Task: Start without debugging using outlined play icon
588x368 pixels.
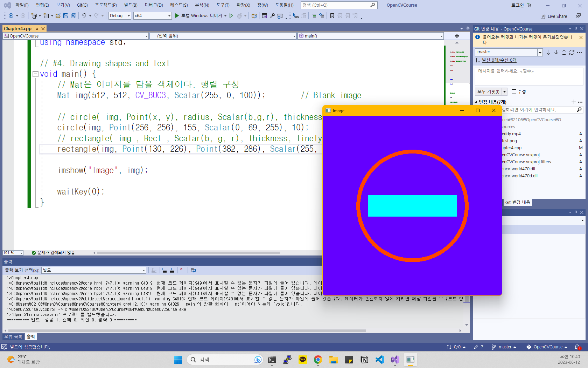Action: point(231,16)
